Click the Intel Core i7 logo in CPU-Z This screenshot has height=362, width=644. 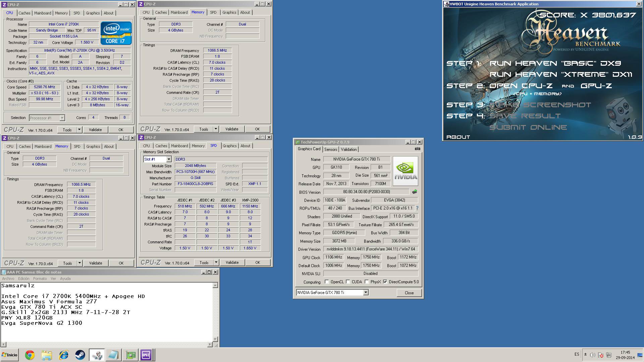[x=116, y=33]
